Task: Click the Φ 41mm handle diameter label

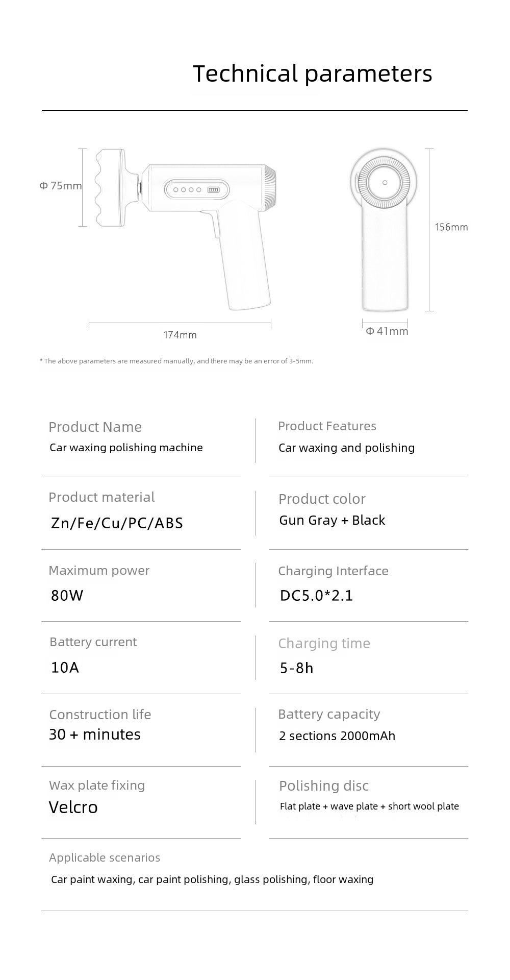Action: point(387,331)
